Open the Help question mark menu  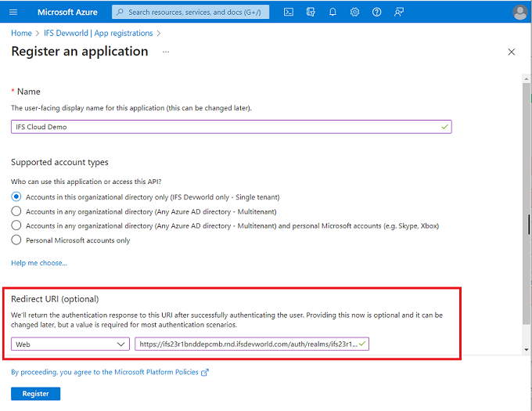[377, 13]
